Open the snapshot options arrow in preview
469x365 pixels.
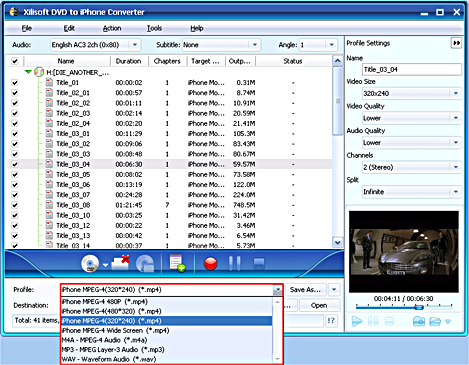448,322
